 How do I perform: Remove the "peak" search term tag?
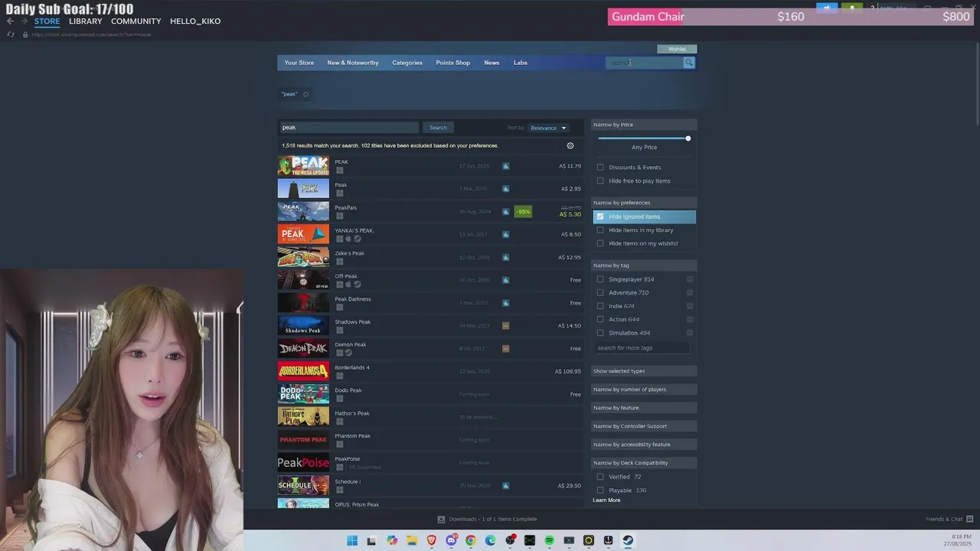305,94
